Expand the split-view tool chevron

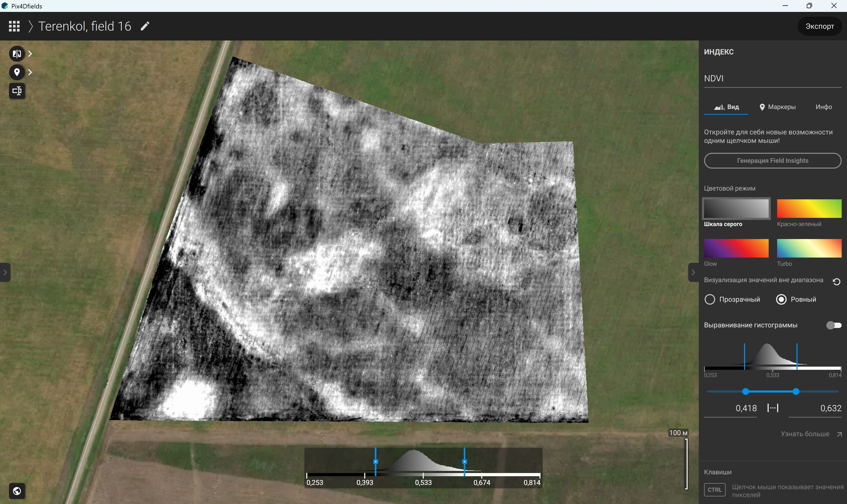click(30, 54)
